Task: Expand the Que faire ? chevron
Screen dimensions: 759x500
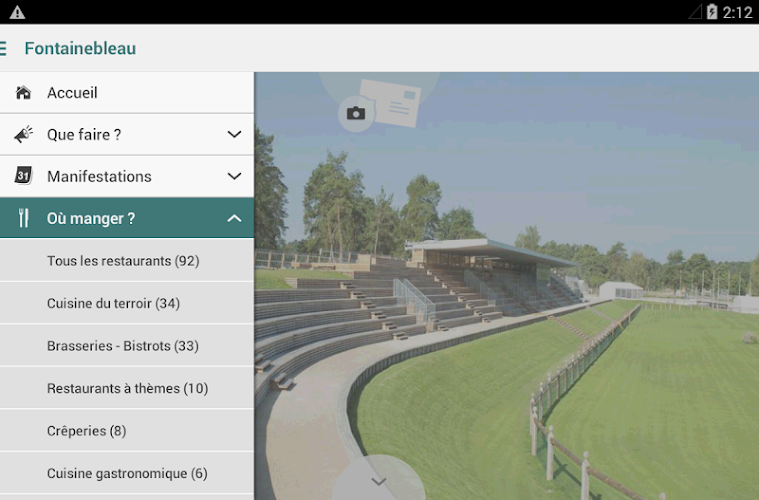Action: click(234, 134)
